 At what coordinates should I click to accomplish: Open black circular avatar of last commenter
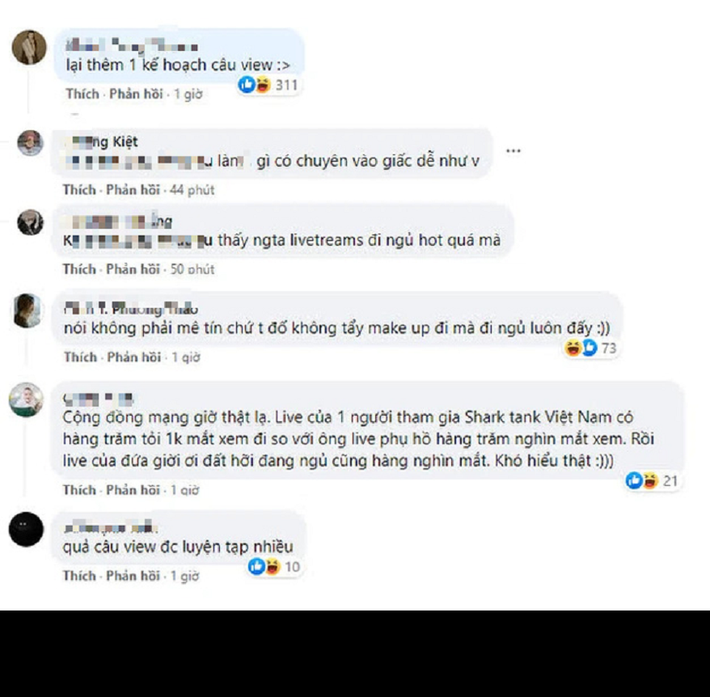click(26, 529)
